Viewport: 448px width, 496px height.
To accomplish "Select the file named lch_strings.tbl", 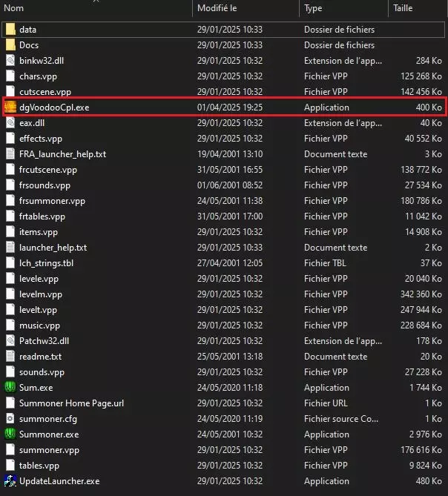I will point(46,263).
